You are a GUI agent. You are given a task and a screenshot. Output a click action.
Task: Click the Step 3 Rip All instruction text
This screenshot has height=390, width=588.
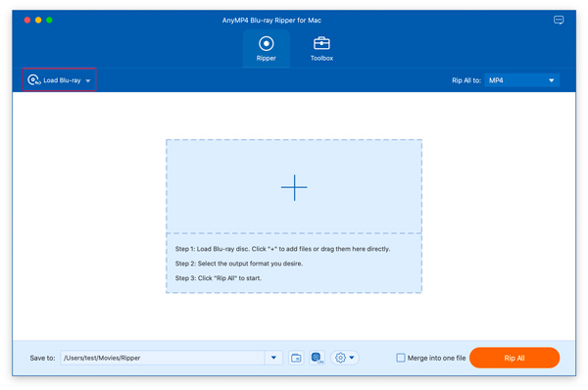[219, 278]
